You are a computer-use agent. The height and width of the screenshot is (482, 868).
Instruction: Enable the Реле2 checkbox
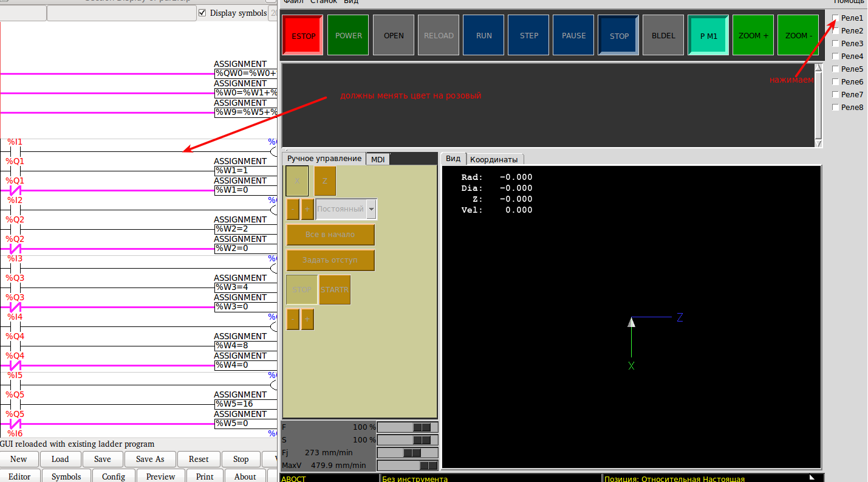click(836, 31)
